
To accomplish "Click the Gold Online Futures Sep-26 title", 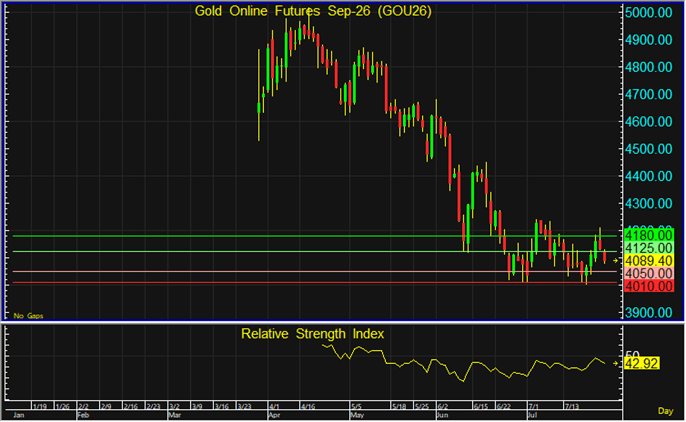I will (x=313, y=11).
